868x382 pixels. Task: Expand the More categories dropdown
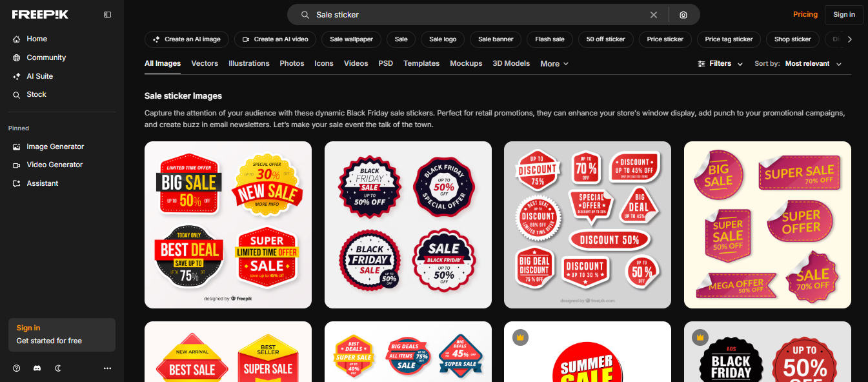pyautogui.click(x=554, y=64)
